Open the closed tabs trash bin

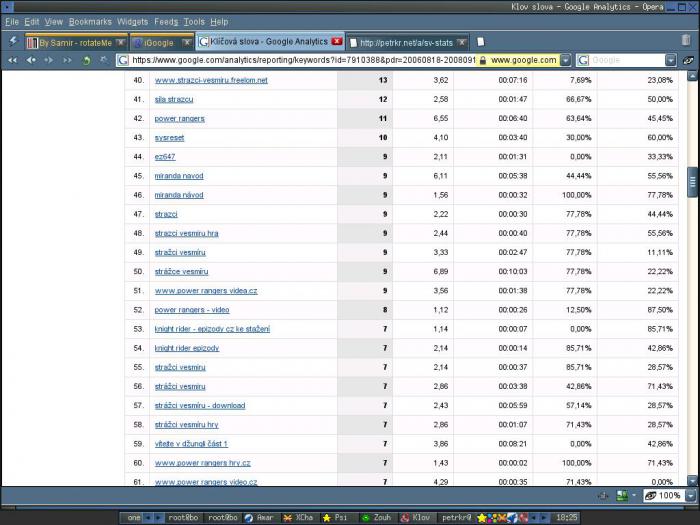(686, 40)
